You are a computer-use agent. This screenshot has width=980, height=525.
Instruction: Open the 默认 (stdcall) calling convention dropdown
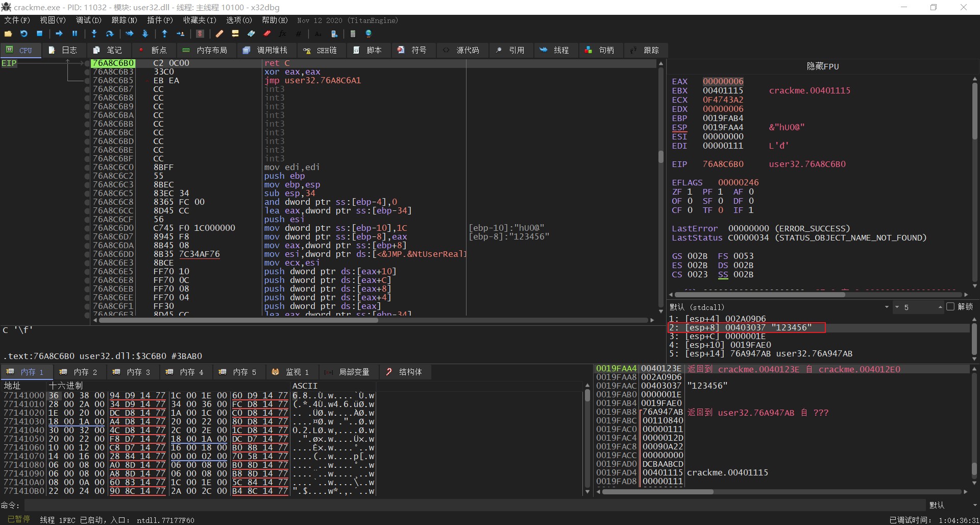click(x=887, y=307)
